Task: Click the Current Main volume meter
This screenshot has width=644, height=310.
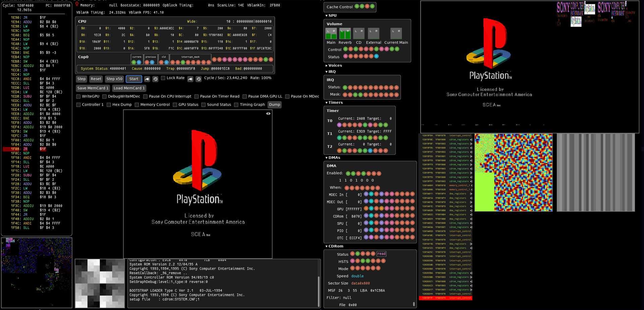Action: (x=396, y=34)
